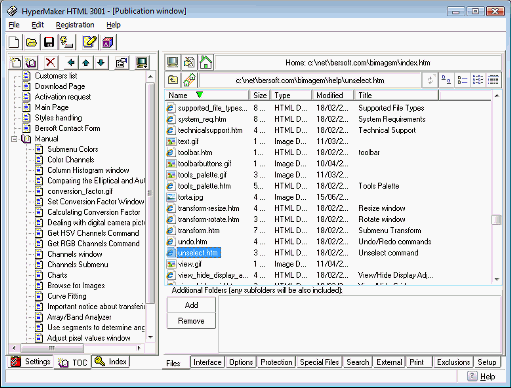Click Add additional folder button
This screenshot has width=511, height=388.
[x=191, y=305]
